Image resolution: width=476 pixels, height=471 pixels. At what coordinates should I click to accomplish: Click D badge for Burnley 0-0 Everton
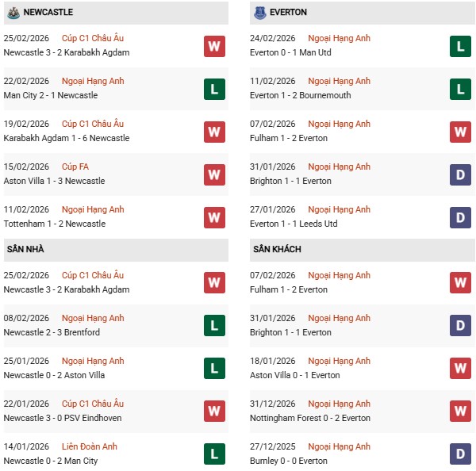coord(460,454)
